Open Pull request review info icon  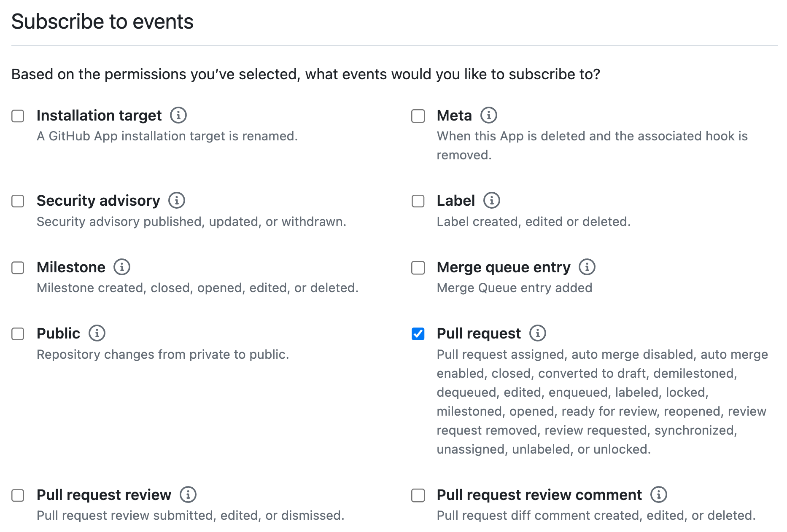point(188,494)
